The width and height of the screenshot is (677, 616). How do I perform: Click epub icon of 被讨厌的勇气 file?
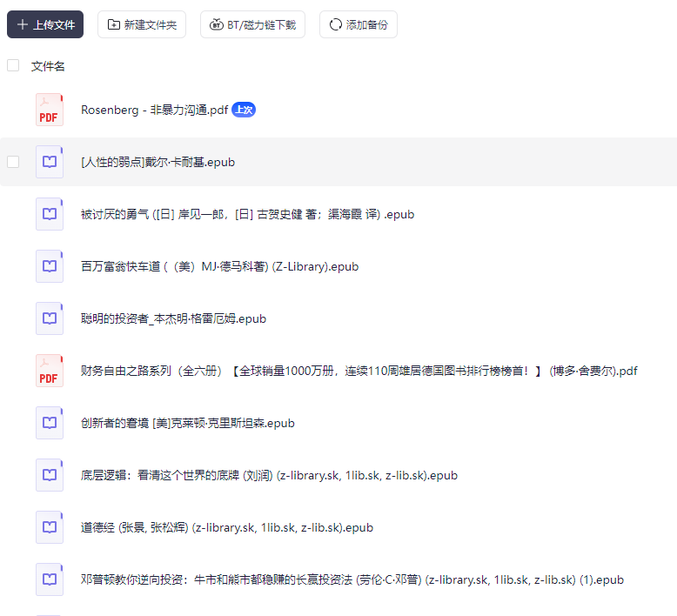[x=50, y=214]
